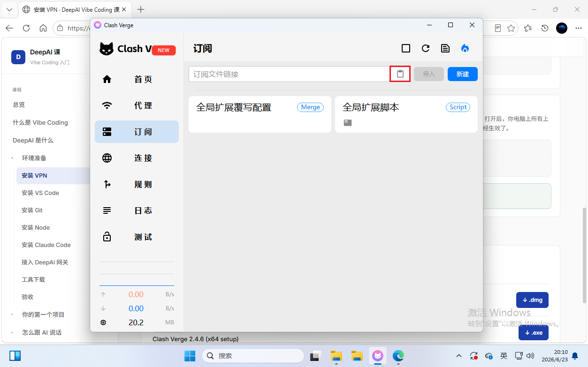Image resolution: width=588 pixels, height=367 pixels.
Task: Open the 全局扩展脚本 card
Action: coord(406,114)
